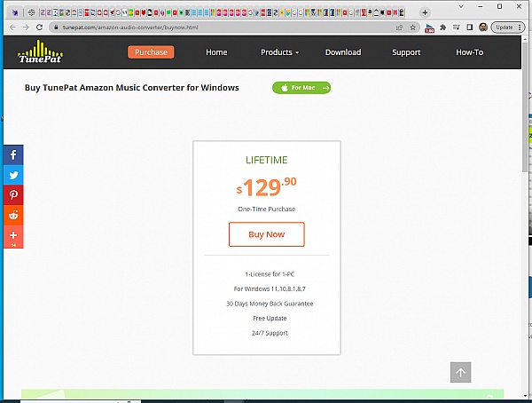This screenshot has height=403, width=532.
Task: Reload the page in Chrome
Action: tap(39, 28)
